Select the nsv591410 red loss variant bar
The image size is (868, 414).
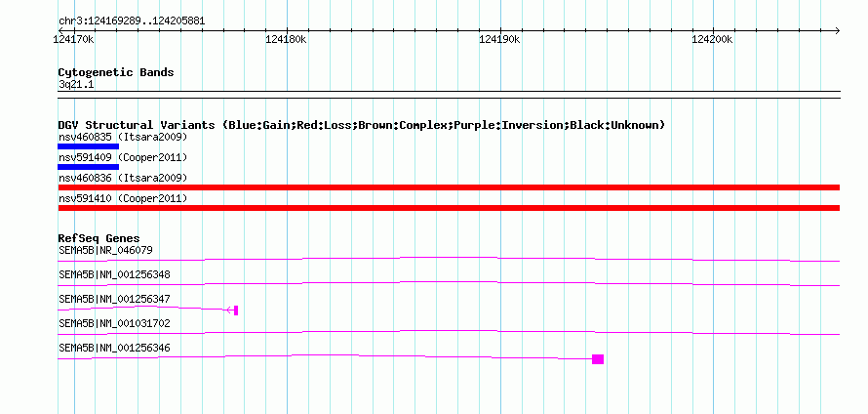[449, 208]
